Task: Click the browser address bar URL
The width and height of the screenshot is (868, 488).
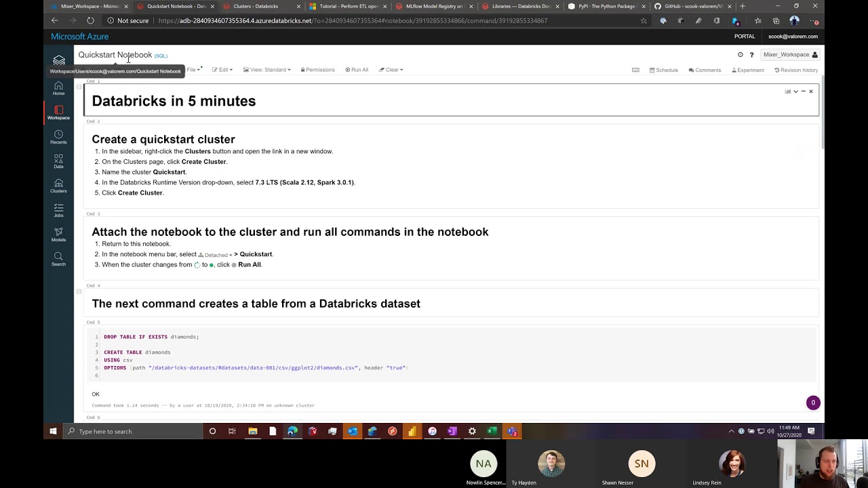Action: [x=353, y=20]
